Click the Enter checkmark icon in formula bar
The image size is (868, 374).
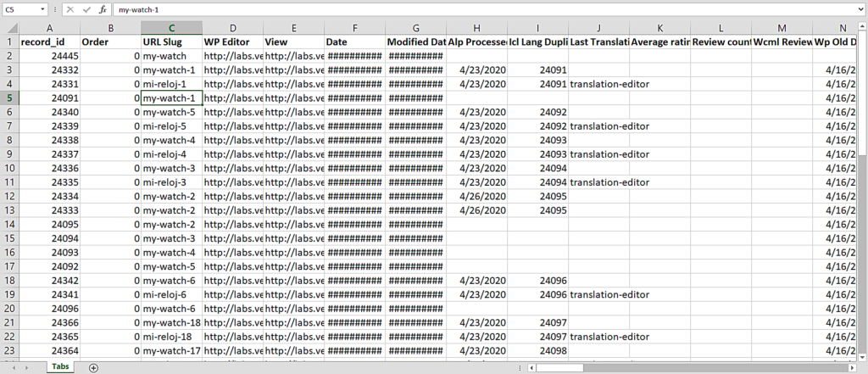(x=86, y=9)
